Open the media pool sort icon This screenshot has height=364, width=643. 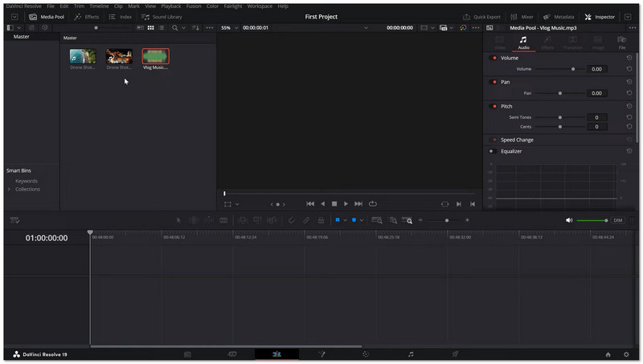click(x=195, y=28)
